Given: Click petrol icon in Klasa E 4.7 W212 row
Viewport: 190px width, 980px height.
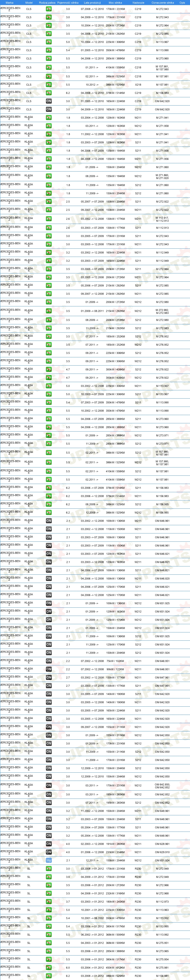Looking at the screenshot, I should [x=49, y=378].
